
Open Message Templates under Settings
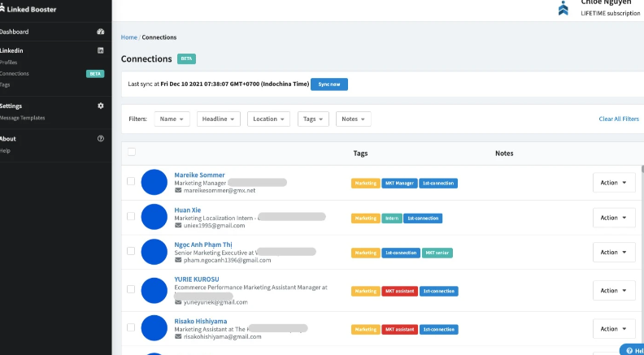pyautogui.click(x=23, y=118)
